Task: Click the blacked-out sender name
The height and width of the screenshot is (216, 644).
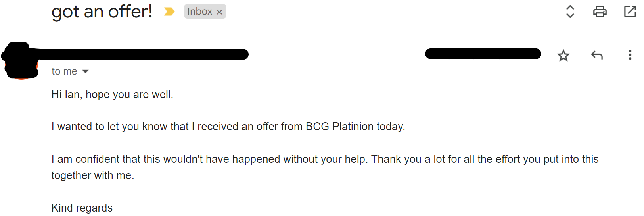Action: [143, 54]
